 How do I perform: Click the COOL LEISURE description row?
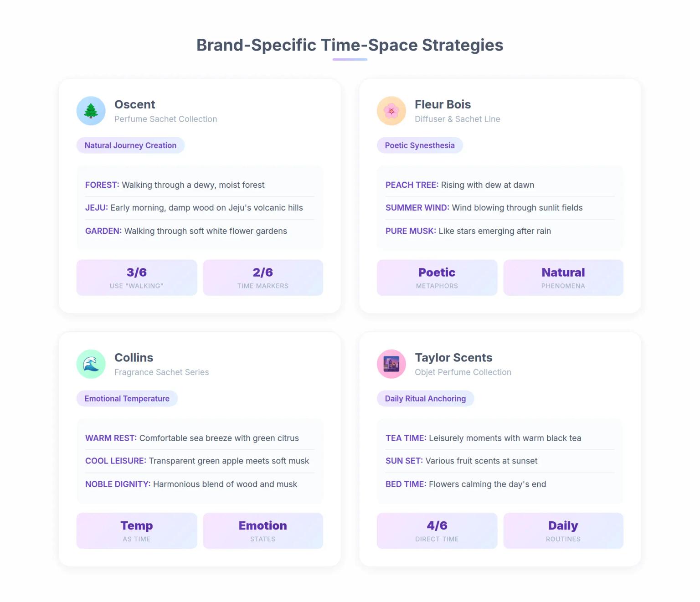197,461
